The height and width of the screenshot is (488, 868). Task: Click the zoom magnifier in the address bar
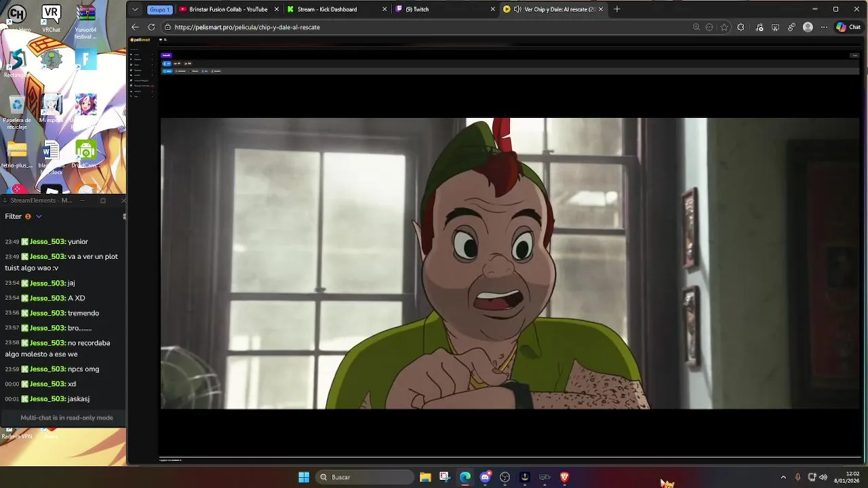tap(696, 27)
